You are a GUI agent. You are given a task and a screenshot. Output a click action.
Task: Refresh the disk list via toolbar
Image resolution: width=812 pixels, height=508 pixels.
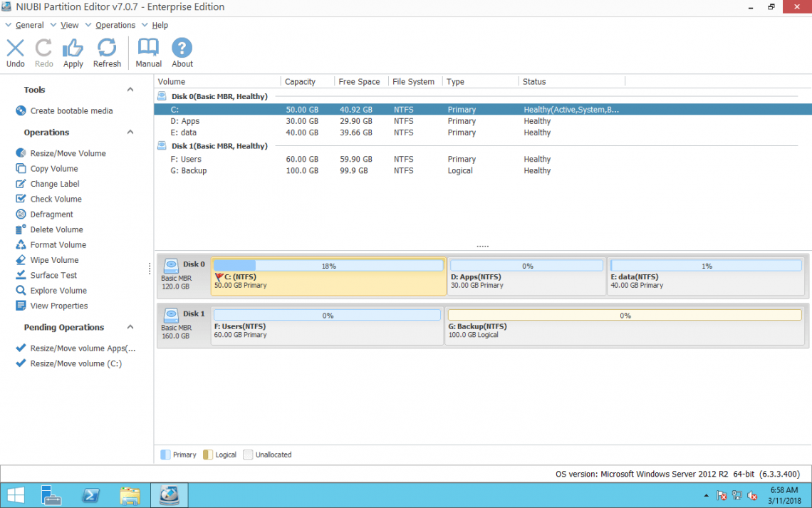click(x=107, y=48)
